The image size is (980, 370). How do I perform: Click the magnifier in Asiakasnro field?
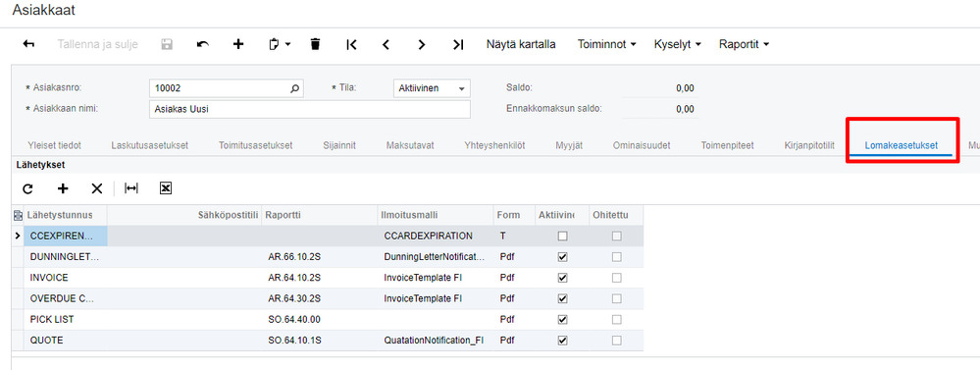point(295,88)
